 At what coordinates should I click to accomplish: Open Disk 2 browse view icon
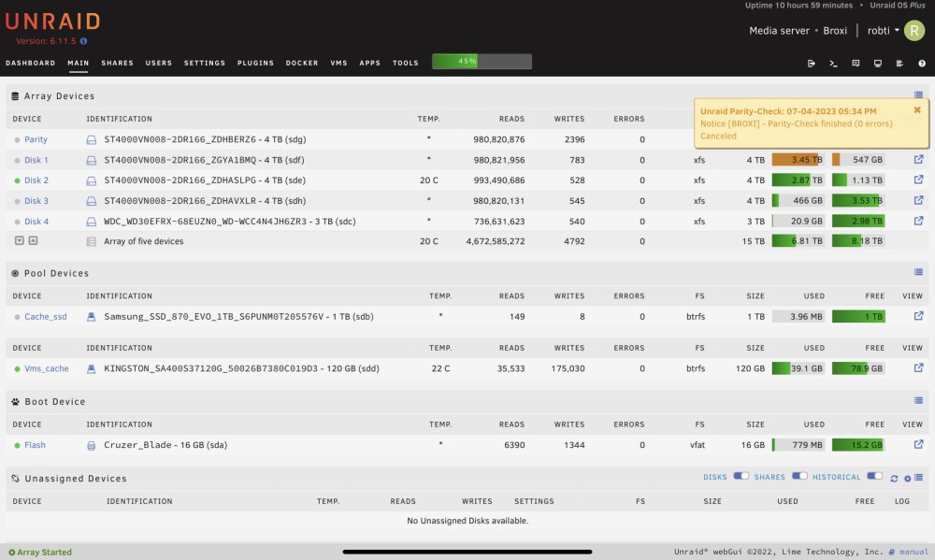point(918,179)
